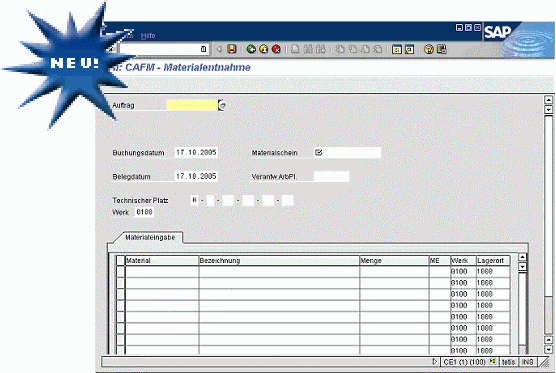Screen dimensions: 556x373
Task: Click the Menge column header
Action: click(x=394, y=261)
